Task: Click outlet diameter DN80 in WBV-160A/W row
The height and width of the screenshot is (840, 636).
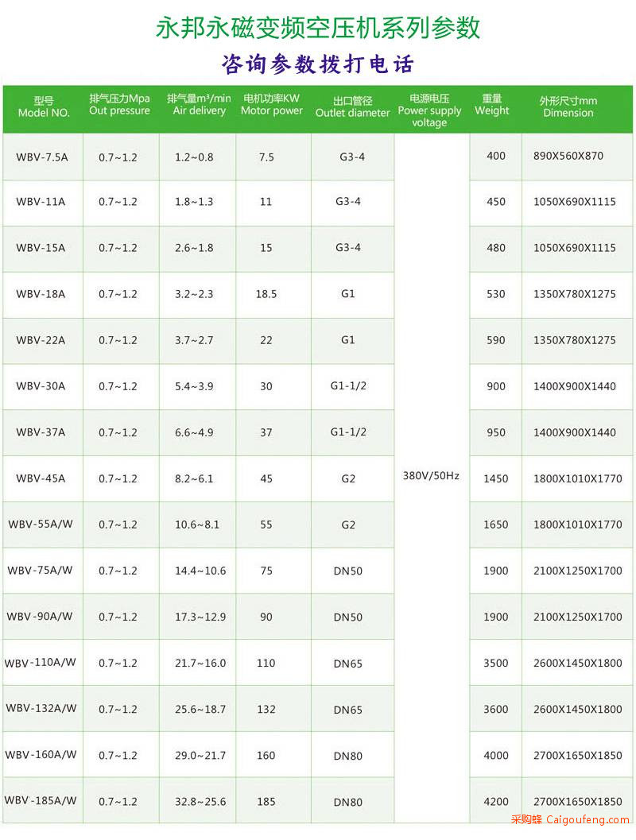Action: pyautogui.click(x=348, y=756)
